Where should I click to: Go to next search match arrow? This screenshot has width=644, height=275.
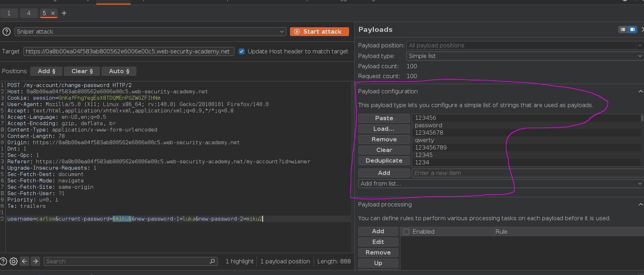coord(35,261)
